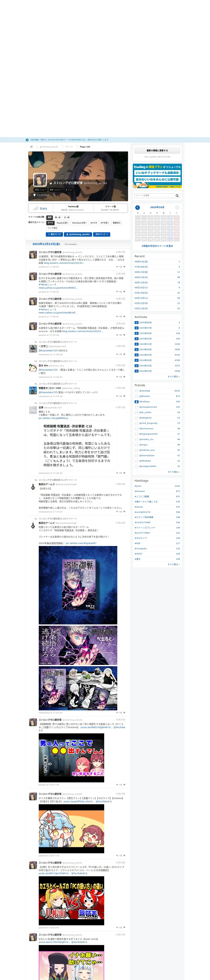Retweet the tweet posted at 17:08:59
Viewport: 210px width, 980px height.
[120, 267]
